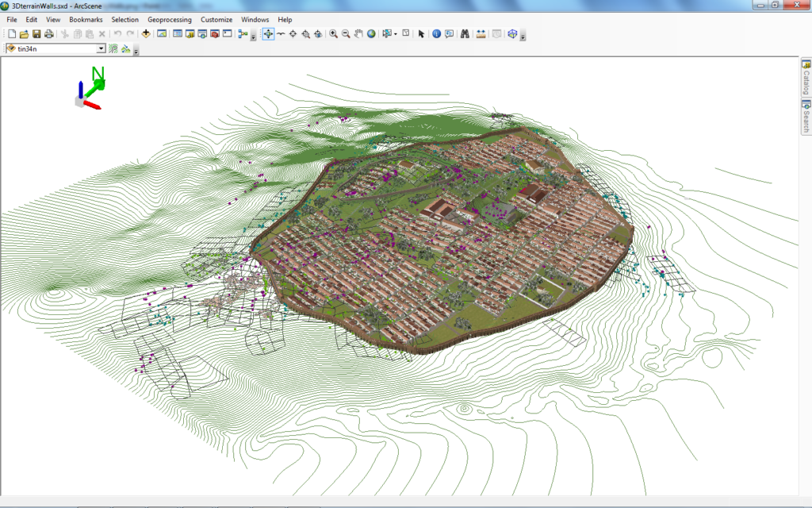This screenshot has width=812, height=508.
Task: Click the Full Extent globe
Action: click(371, 34)
